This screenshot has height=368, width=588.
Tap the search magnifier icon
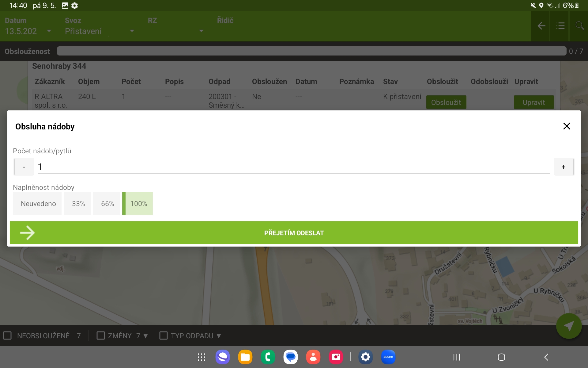coord(579,26)
